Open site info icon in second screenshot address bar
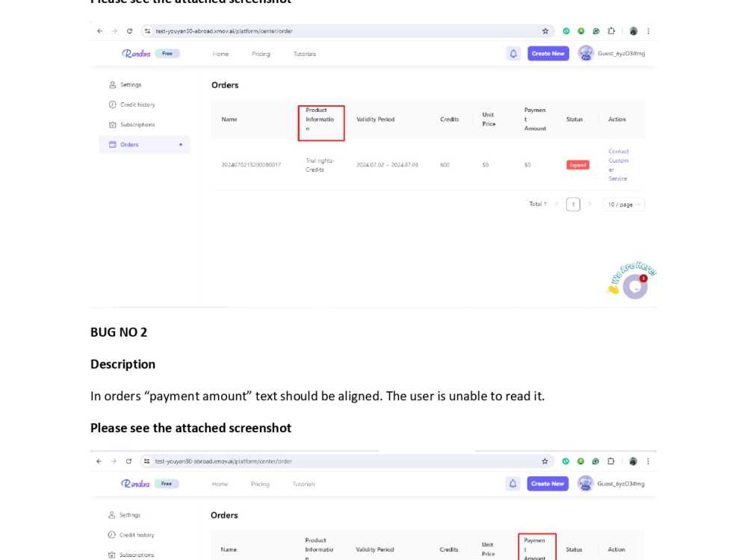 click(146, 461)
